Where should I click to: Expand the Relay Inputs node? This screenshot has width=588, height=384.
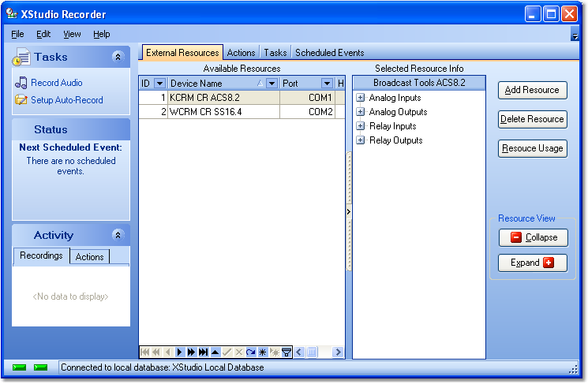tap(361, 126)
